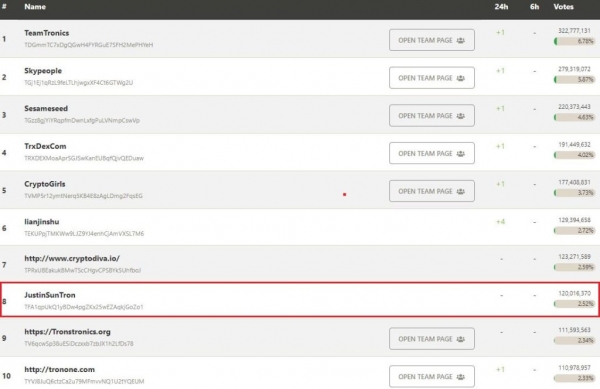600x389 pixels.
Task: Click the wallet address under https://Tronstronics.org
Action: pos(78,343)
